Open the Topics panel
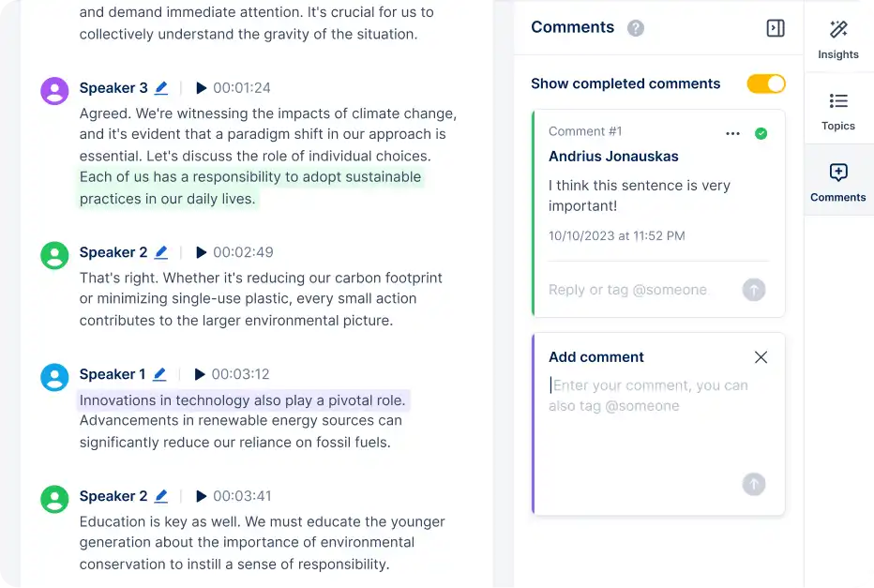 tap(837, 106)
